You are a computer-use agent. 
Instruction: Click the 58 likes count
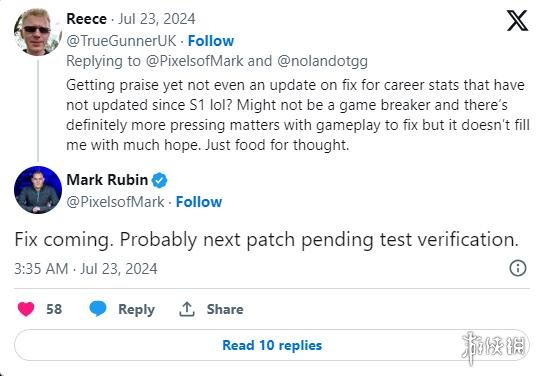click(x=54, y=309)
